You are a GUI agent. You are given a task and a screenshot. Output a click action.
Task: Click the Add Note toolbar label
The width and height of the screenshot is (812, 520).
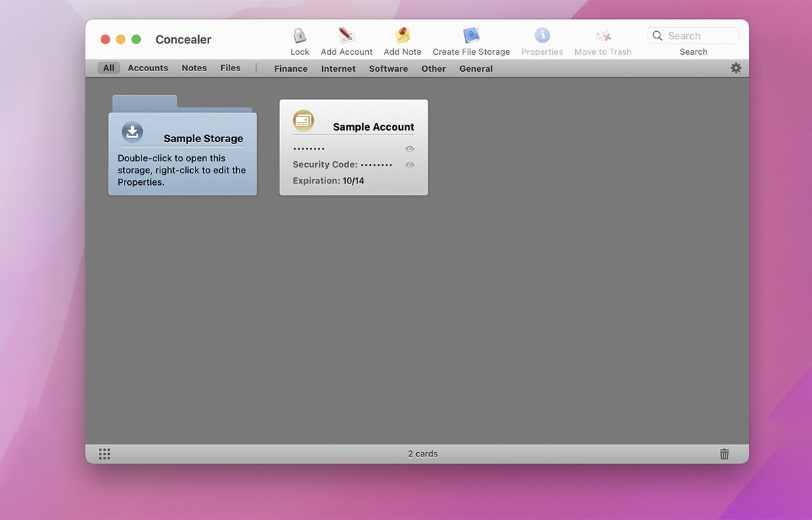[x=403, y=52]
